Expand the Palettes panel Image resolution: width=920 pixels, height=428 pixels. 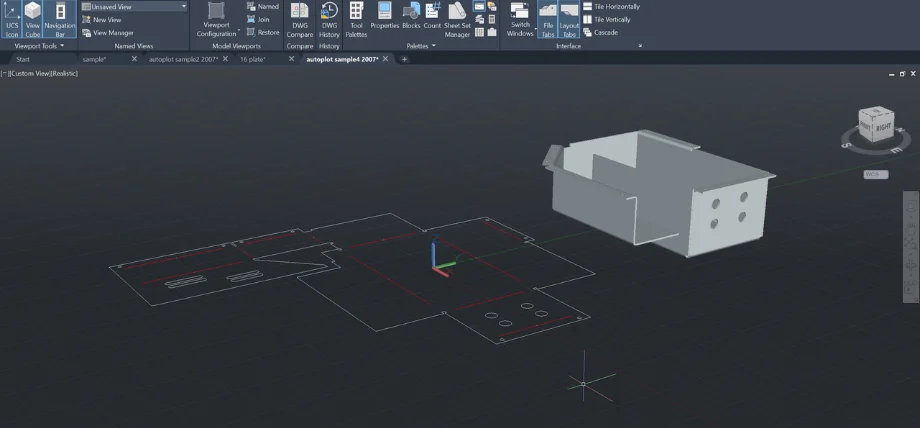[421, 46]
